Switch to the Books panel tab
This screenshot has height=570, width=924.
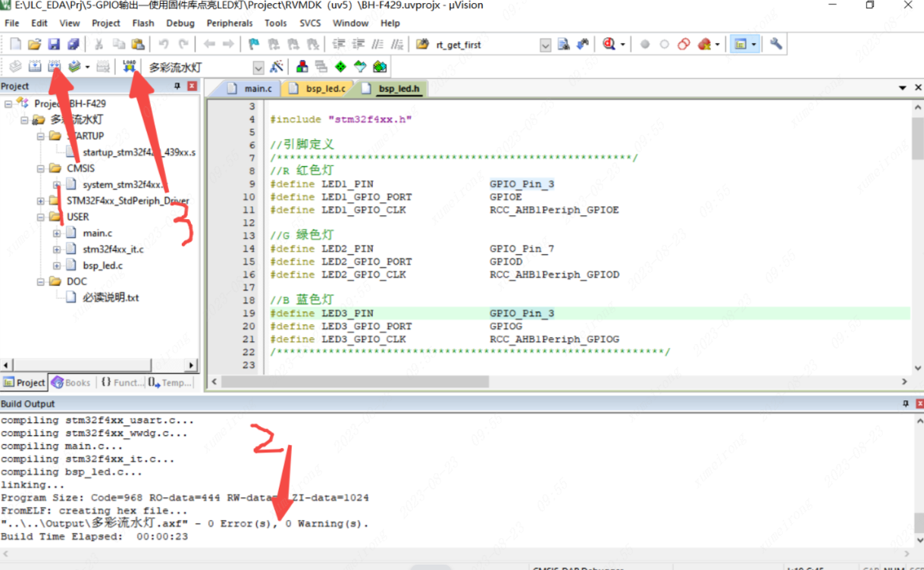pyautogui.click(x=71, y=383)
